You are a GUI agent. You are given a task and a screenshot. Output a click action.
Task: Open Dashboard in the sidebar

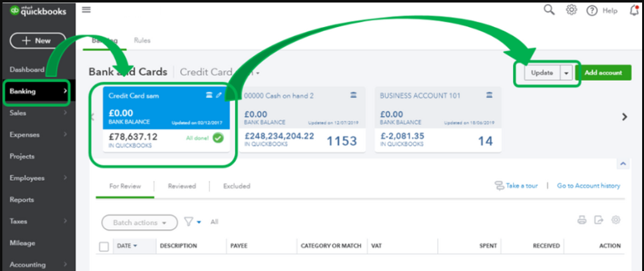pyautogui.click(x=26, y=69)
